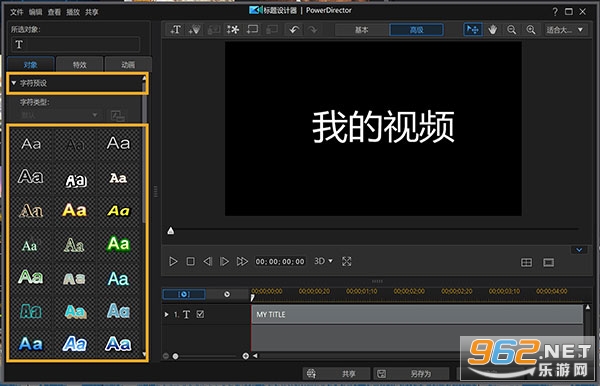Zoom in on the preview canvas
The width and height of the screenshot is (600, 386).
(531, 29)
